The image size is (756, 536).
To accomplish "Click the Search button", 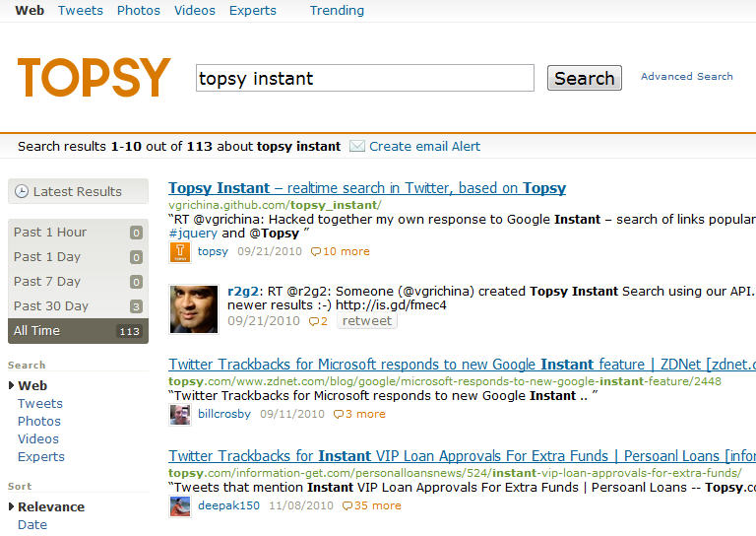I will point(585,78).
